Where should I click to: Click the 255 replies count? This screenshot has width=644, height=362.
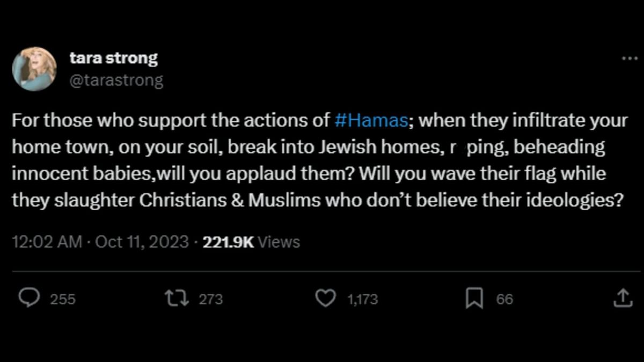[x=62, y=299]
